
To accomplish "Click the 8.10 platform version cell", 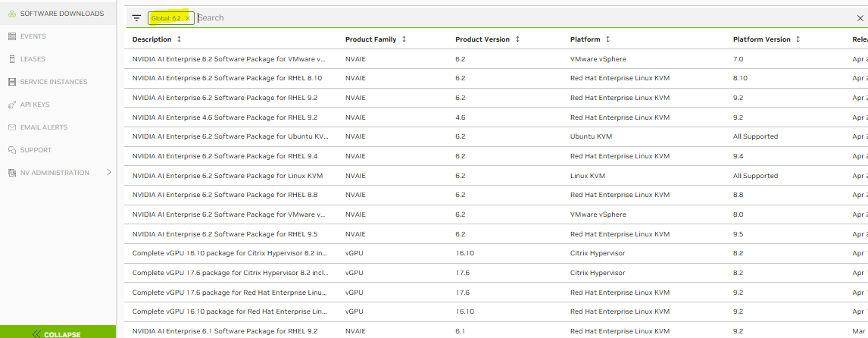I will 740,78.
